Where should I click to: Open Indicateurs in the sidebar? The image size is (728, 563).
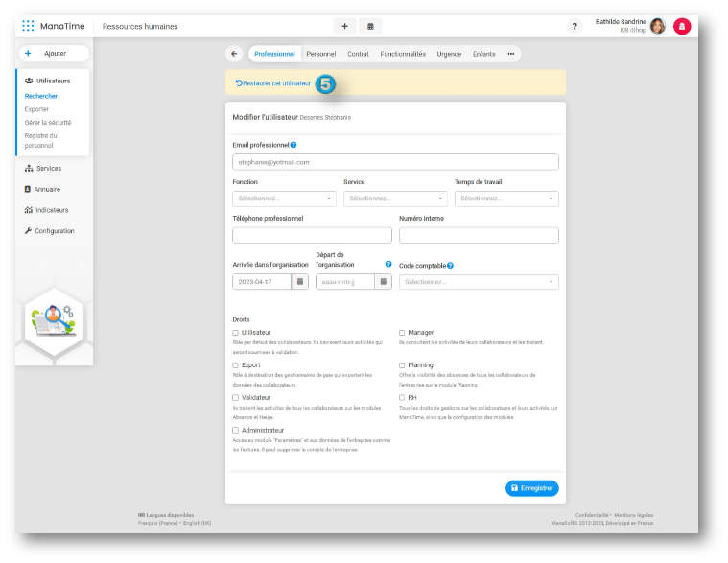pyautogui.click(x=46, y=210)
